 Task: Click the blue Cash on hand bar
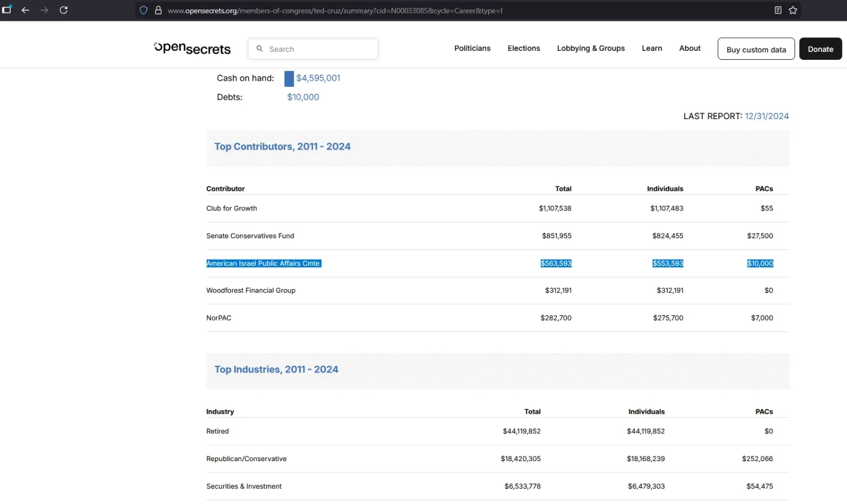(x=289, y=78)
